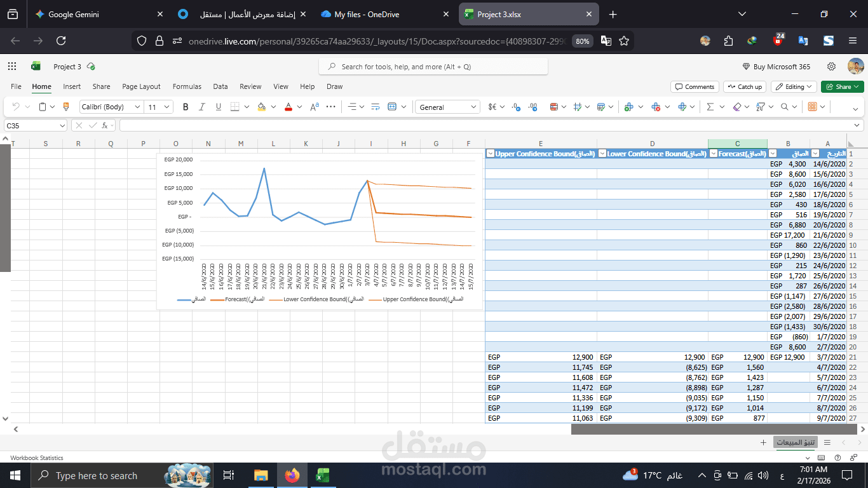Image resolution: width=868 pixels, height=488 pixels.
Task: Open filter dropdown for Lower Confidence Bound column
Action: (602, 153)
